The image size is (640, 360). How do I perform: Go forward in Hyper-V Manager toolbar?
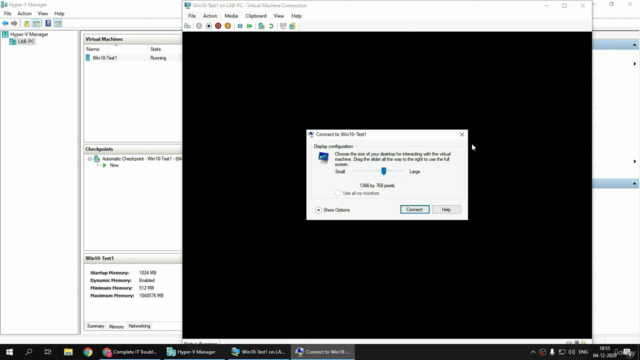click(14, 24)
